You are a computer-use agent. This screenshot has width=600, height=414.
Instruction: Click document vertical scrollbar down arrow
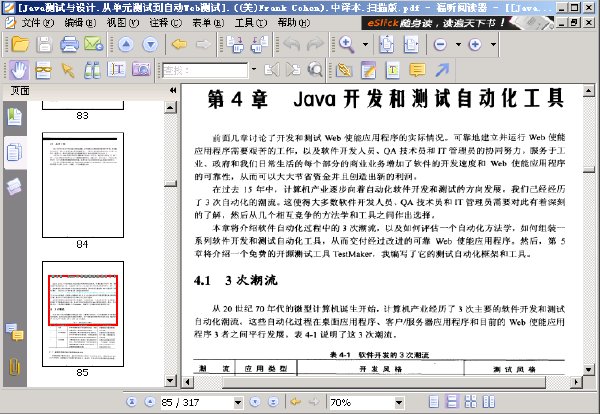[x=589, y=369]
